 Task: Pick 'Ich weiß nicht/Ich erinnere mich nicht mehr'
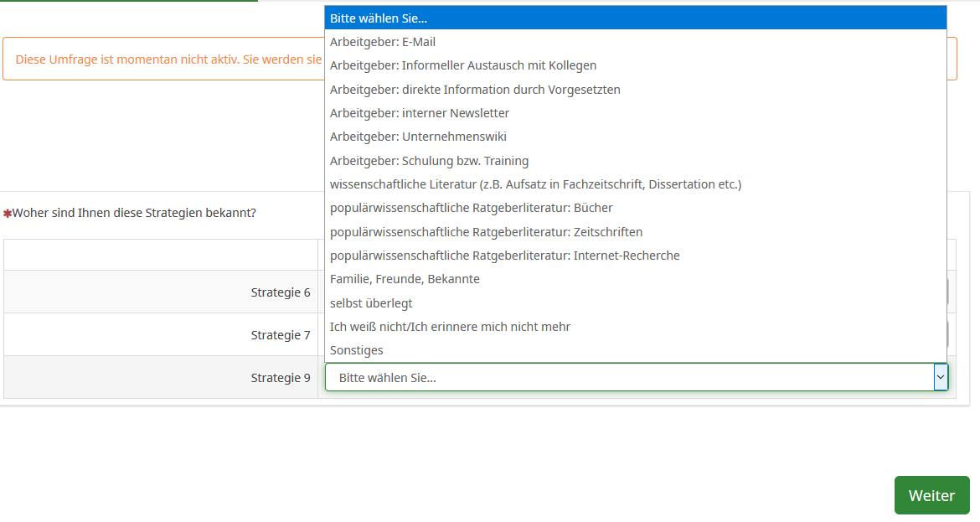point(450,327)
